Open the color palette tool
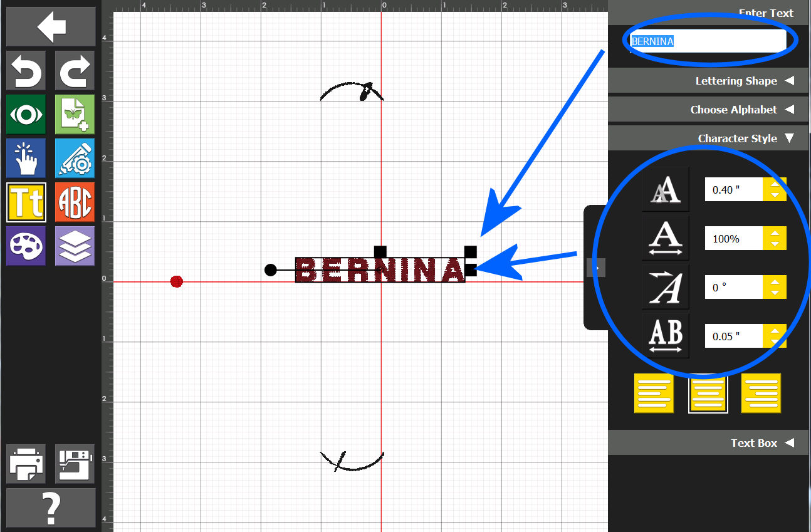The width and height of the screenshot is (811, 532). (x=26, y=246)
